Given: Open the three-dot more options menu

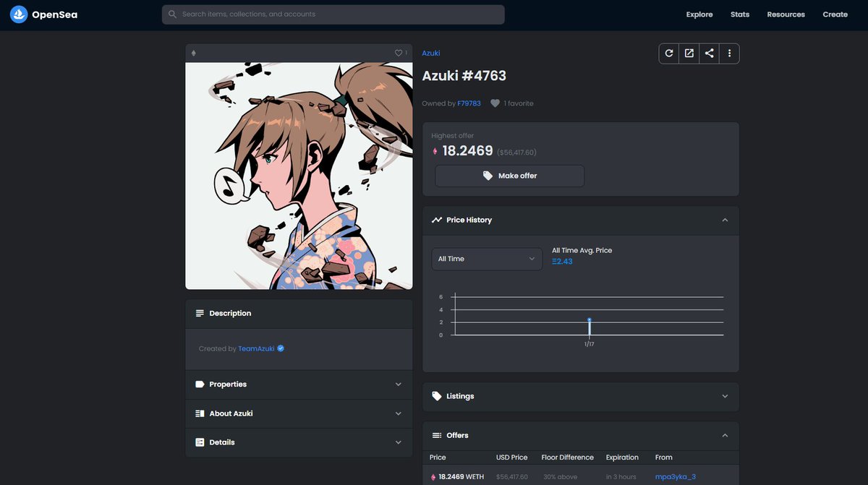Looking at the screenshot, I should click(x=729, y=53).
